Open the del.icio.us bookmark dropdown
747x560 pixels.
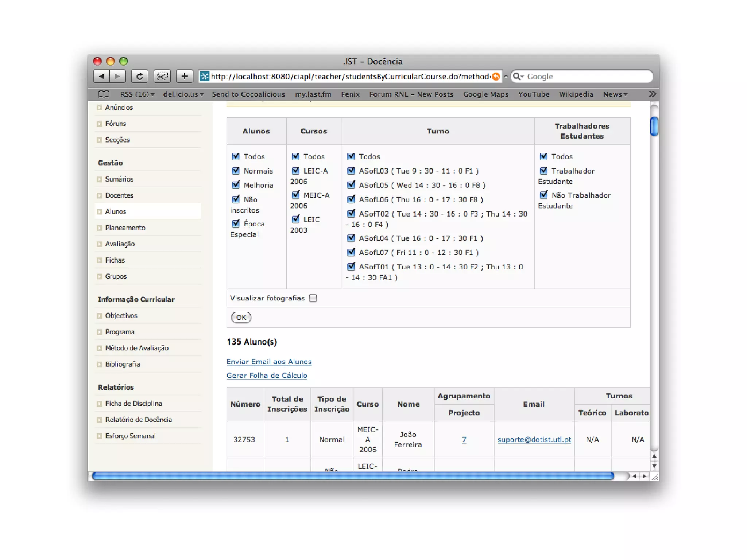[x=183, y=94]
